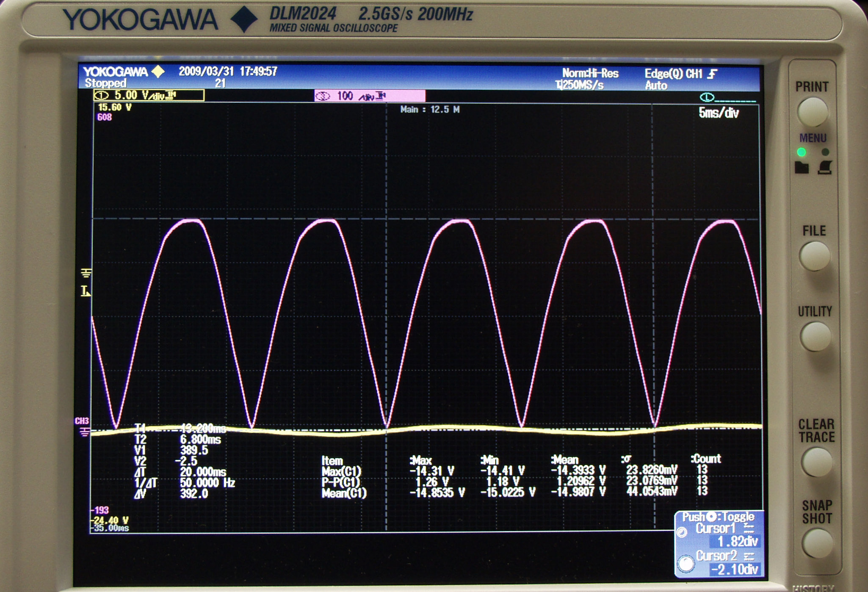Click the 5ms/div timebase readout
The image size is (868, 592).
(x=719, y=113)
